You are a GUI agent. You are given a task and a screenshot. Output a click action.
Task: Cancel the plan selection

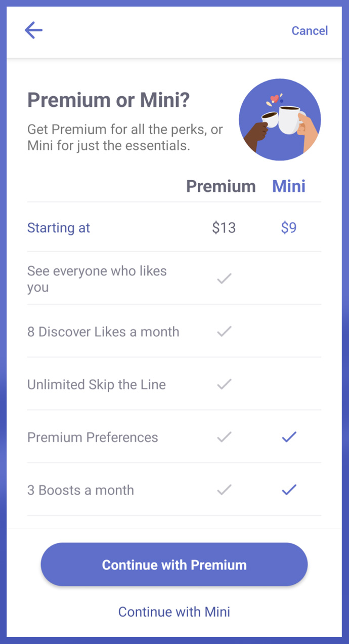coord(310,31)
